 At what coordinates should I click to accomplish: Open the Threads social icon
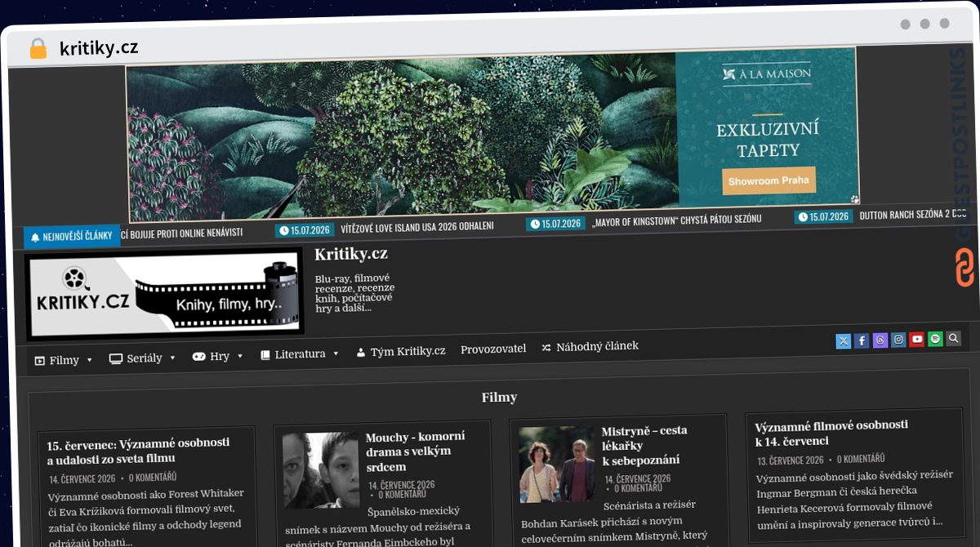pyautogui.click(x=880, y=340)
